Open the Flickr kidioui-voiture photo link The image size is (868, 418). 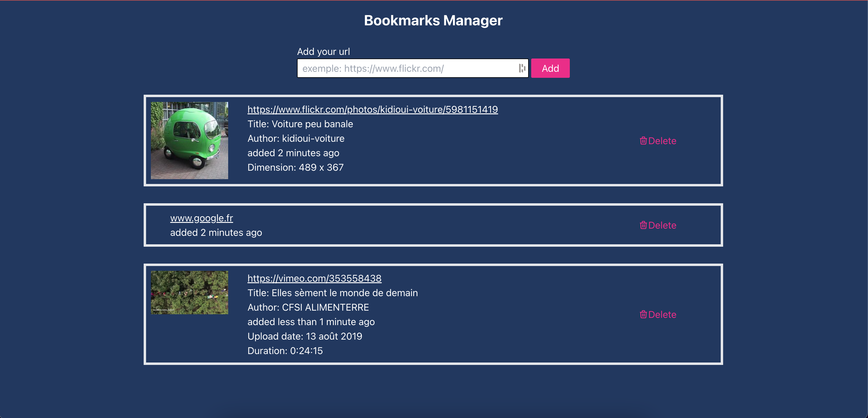(x=372, y=109)
